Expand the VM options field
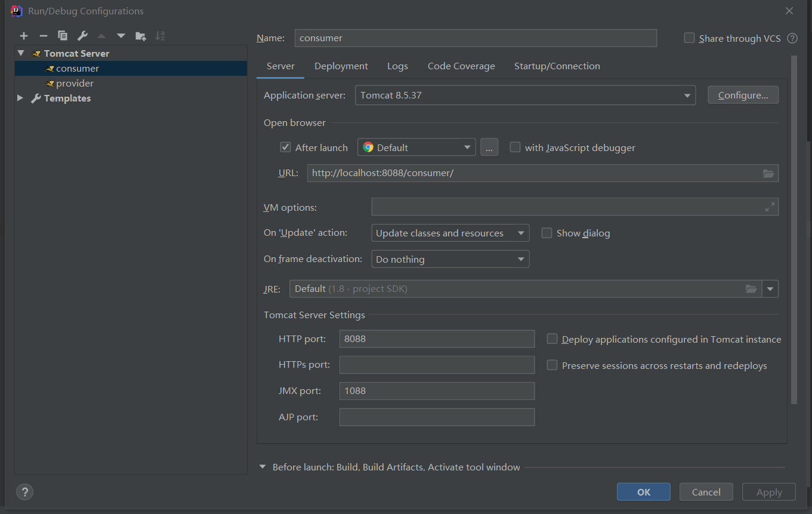Screen dimensions: 812x514 770,207
